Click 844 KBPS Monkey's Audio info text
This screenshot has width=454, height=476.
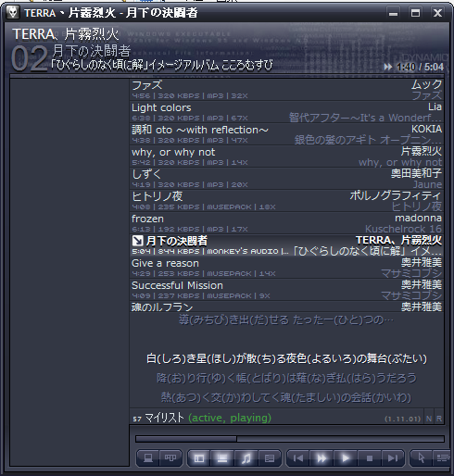tap(210, 252)
